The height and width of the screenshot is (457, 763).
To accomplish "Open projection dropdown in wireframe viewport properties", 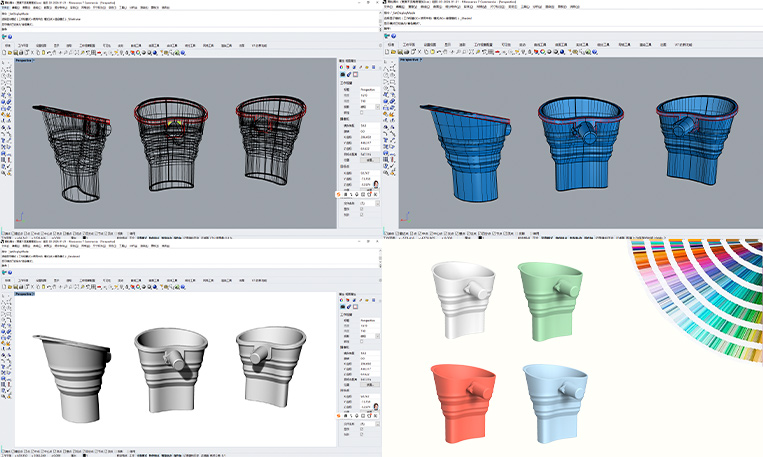I will (377, 107).
